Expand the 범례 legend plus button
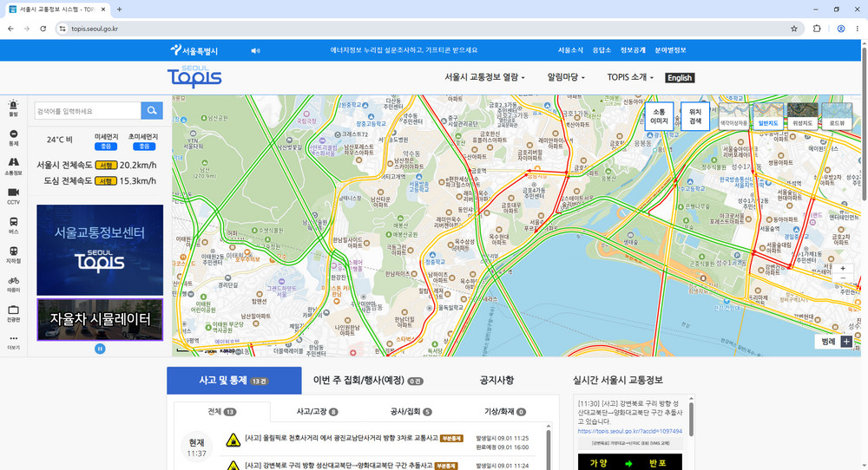This screenshot has height=470, width=868. pos(846,342)
